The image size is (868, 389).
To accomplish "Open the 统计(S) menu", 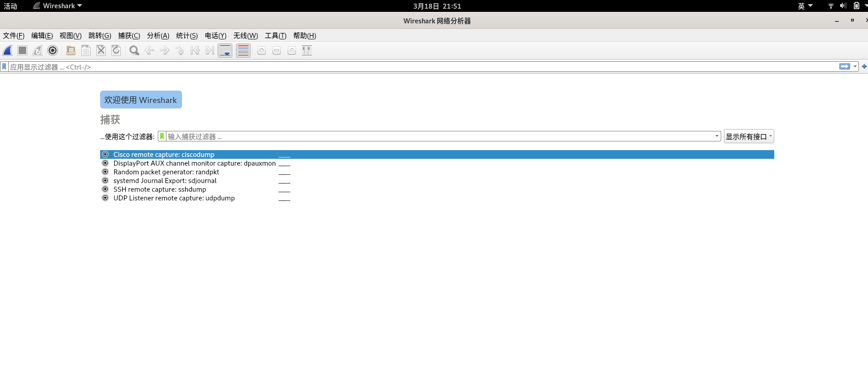I will [x=187, y=36].
